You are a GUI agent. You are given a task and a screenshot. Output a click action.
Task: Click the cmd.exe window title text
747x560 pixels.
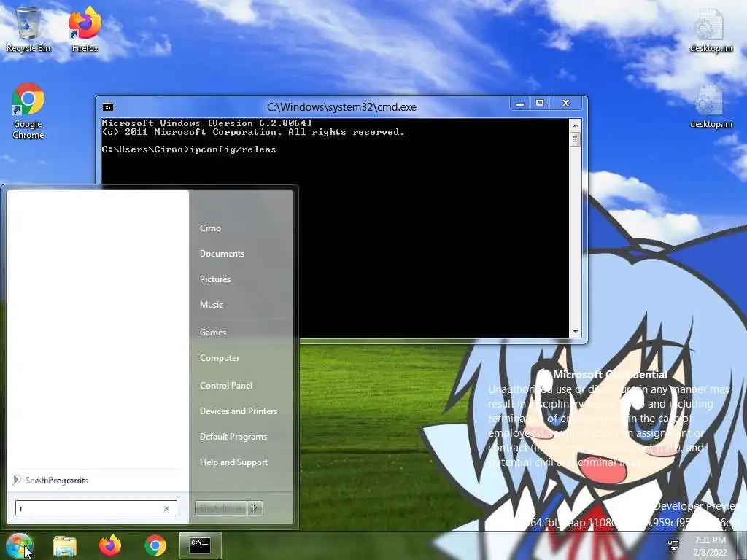[341, 107]
